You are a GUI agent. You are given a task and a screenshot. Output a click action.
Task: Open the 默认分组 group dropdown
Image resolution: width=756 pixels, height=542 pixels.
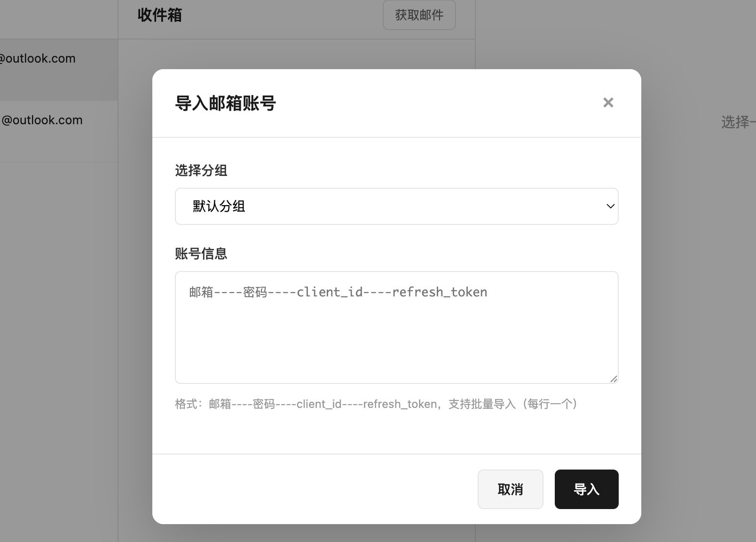(396, 206)
